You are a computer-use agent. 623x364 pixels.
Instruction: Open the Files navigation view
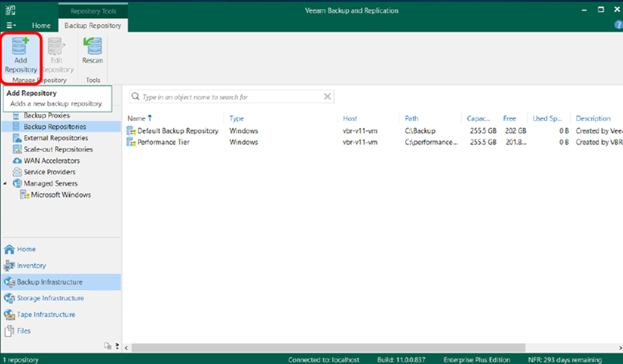pos(61,331)
